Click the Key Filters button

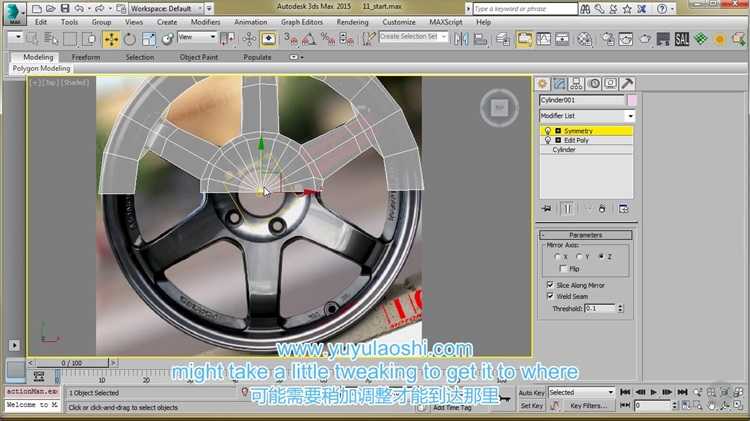(588, 406)
